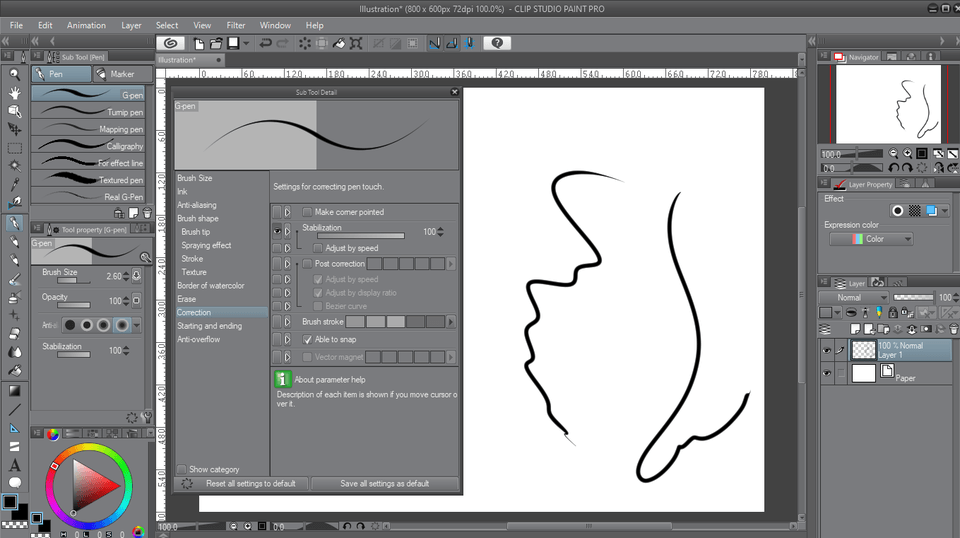Select the rectangle Selection marquee tool
The image size is (960, 538).
[x=15, y=148]
